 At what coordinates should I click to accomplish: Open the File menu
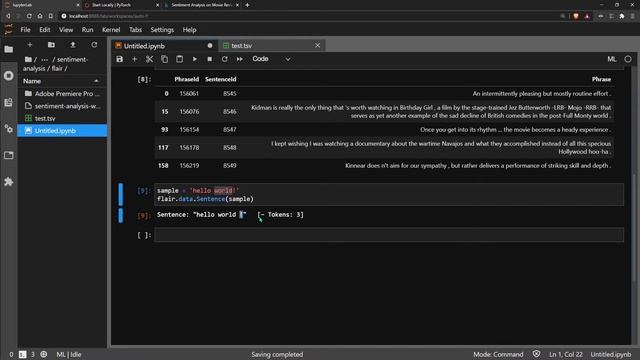click(25, 30)
